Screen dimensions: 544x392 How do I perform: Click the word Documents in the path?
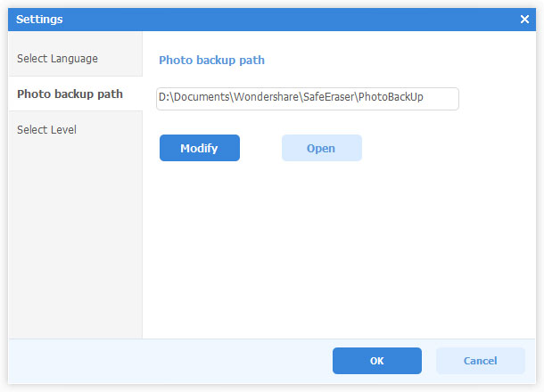[202, 98]
